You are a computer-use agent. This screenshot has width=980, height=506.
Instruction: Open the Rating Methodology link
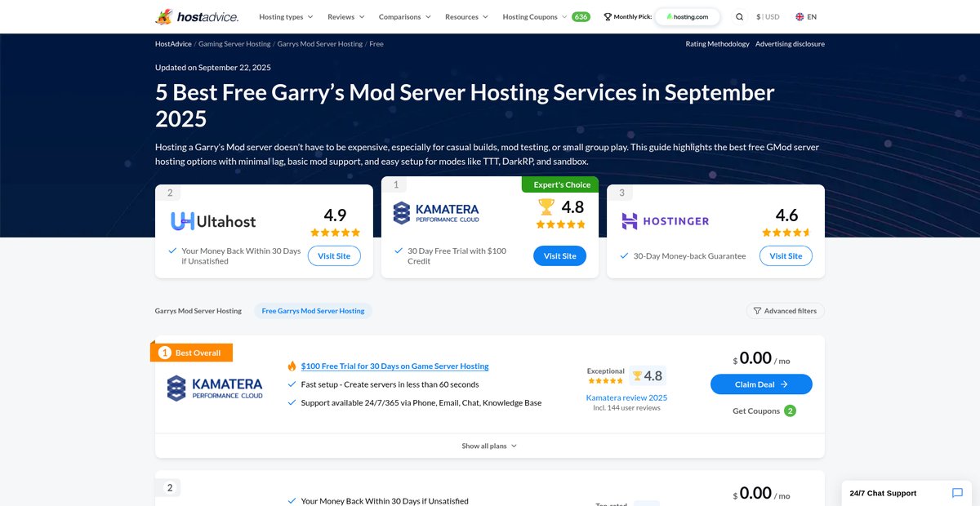tap(717, 44)
